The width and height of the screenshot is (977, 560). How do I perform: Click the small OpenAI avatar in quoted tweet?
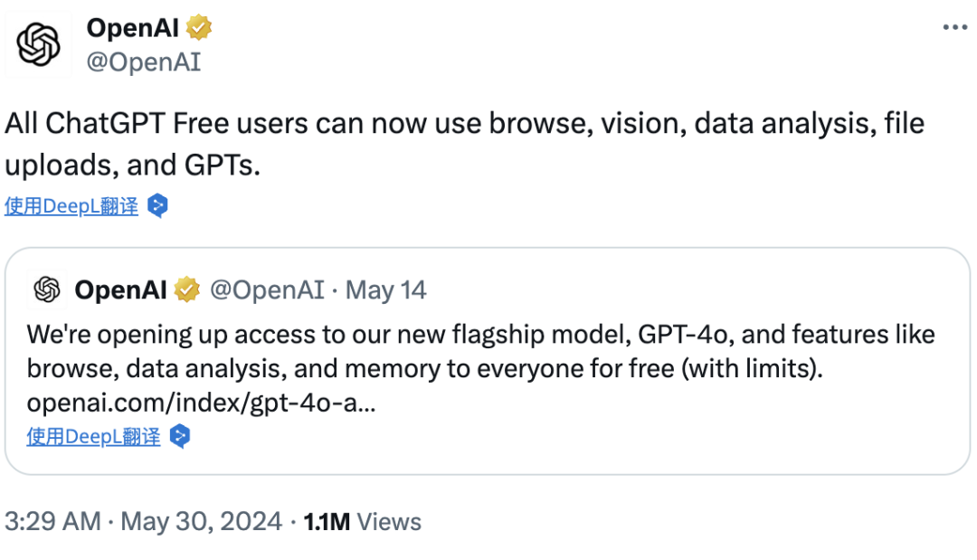[47, 289]
